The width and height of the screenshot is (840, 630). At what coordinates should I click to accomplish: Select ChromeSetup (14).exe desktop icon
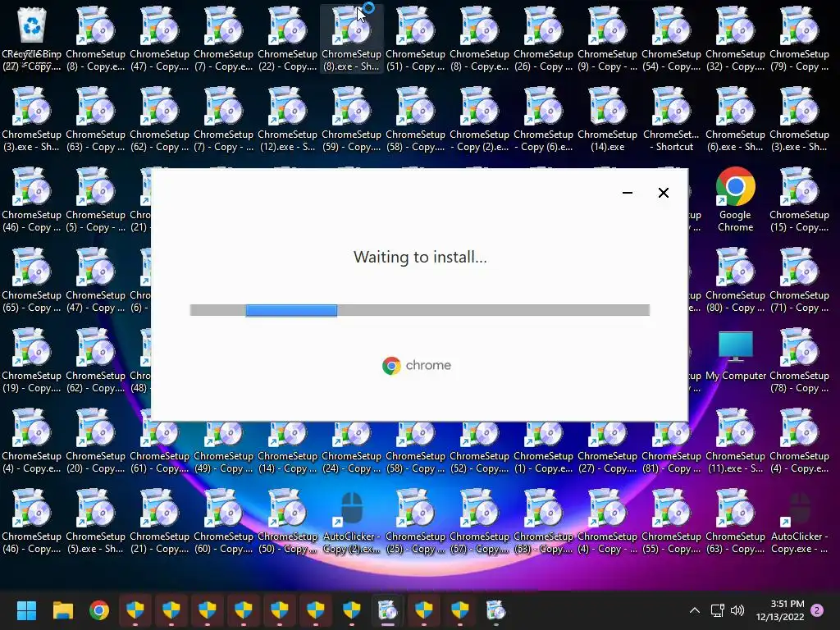[x=607, y=120]
